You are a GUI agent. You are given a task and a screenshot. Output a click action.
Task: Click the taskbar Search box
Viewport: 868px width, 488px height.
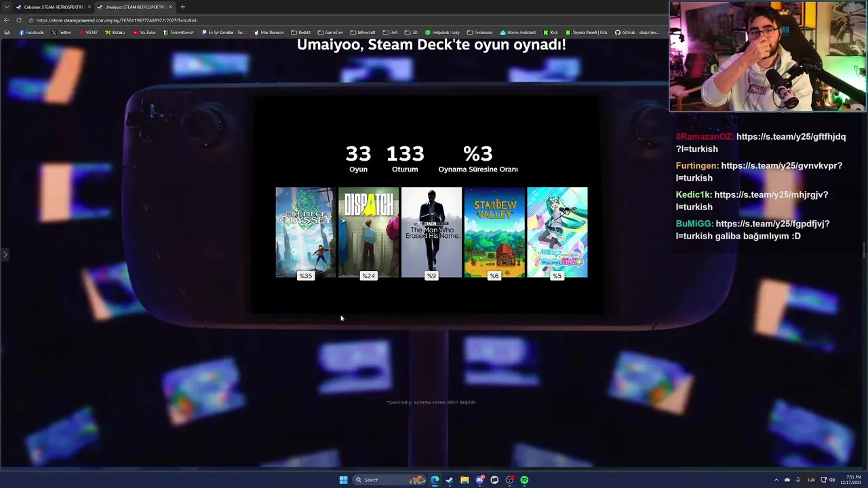(390, 480)
